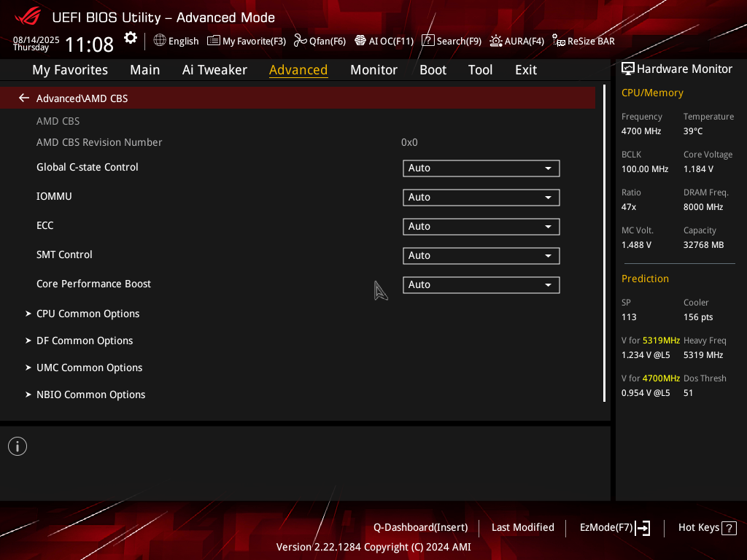This screenshot has width=747, height=560.
Task: Click the Dos Thresh value 51
Action: [x=688, y=393]
